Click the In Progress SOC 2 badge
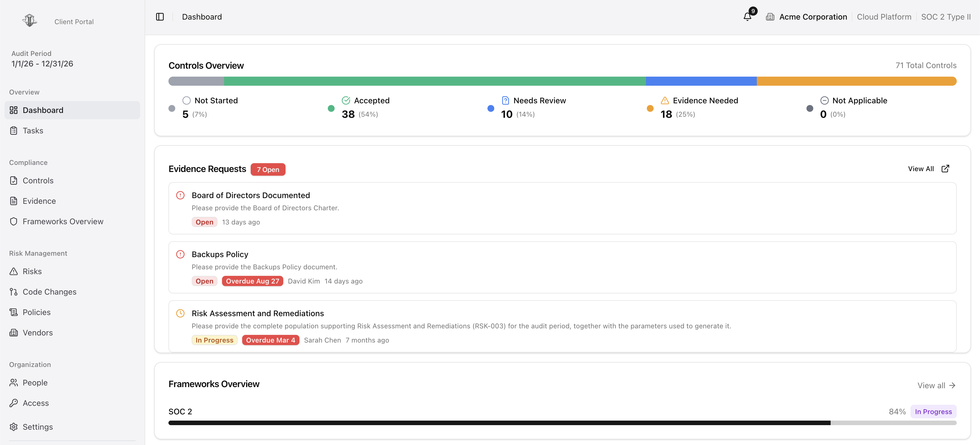 click(x=933, y=412)
